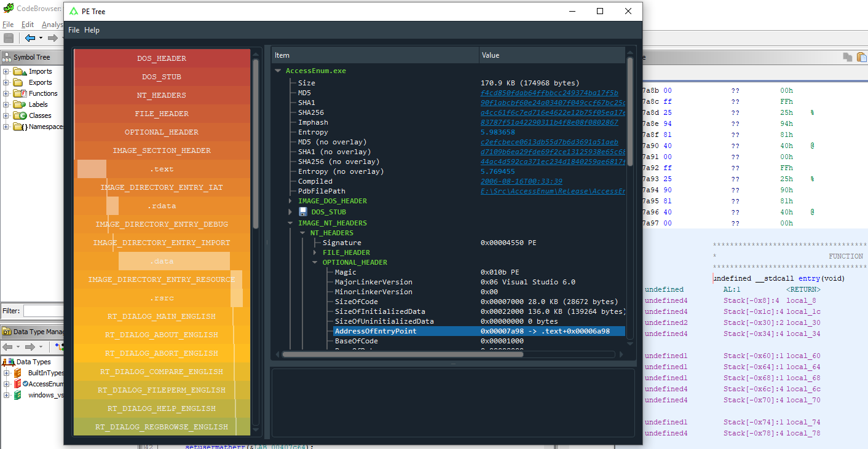Expand the Functions node in Symbol Tree
The image size is (868, 449).
6,93
